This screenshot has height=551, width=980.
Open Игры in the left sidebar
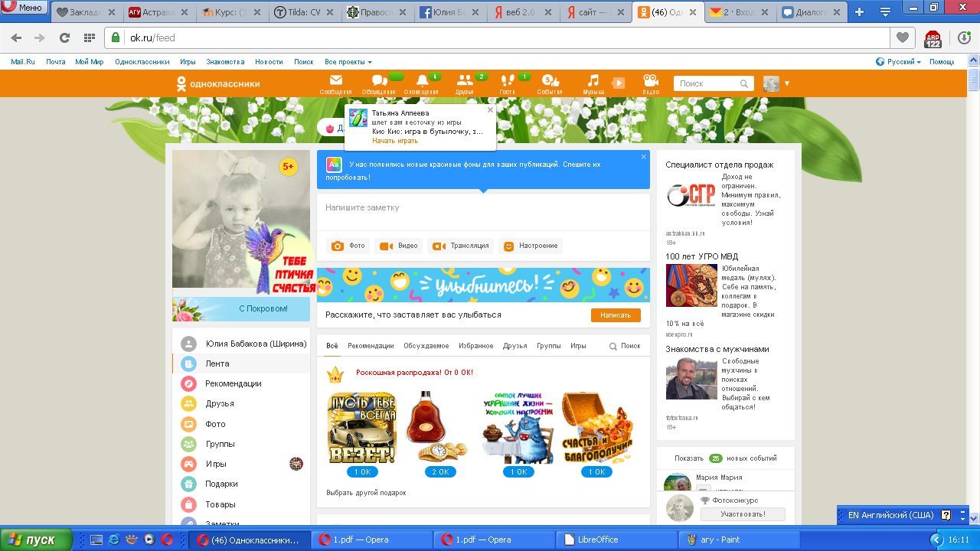[x=241, y=464]
